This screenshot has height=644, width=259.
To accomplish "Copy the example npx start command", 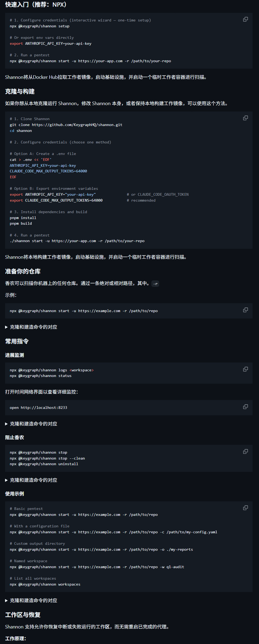I will pyautogui.click(x=245, y=310).
